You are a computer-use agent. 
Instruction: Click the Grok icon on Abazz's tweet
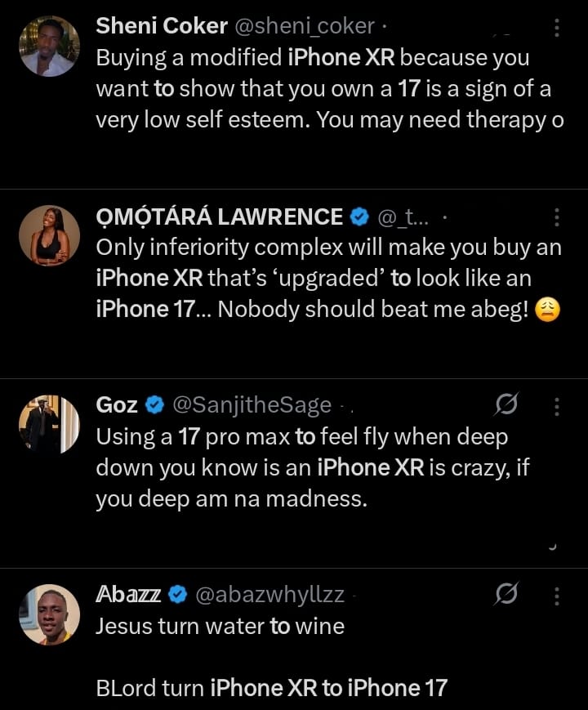(507, 596)
